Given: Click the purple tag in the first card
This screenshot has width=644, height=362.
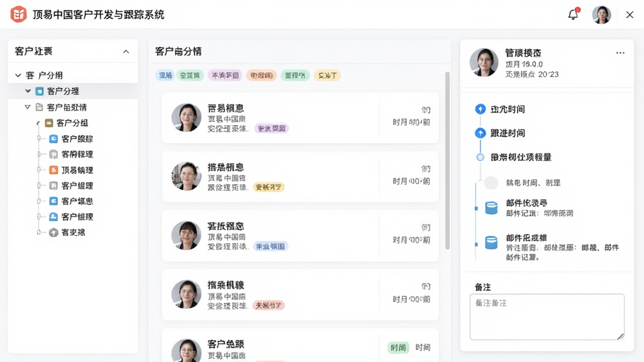Looking at the screenshot, I should [x=272, y=128].
